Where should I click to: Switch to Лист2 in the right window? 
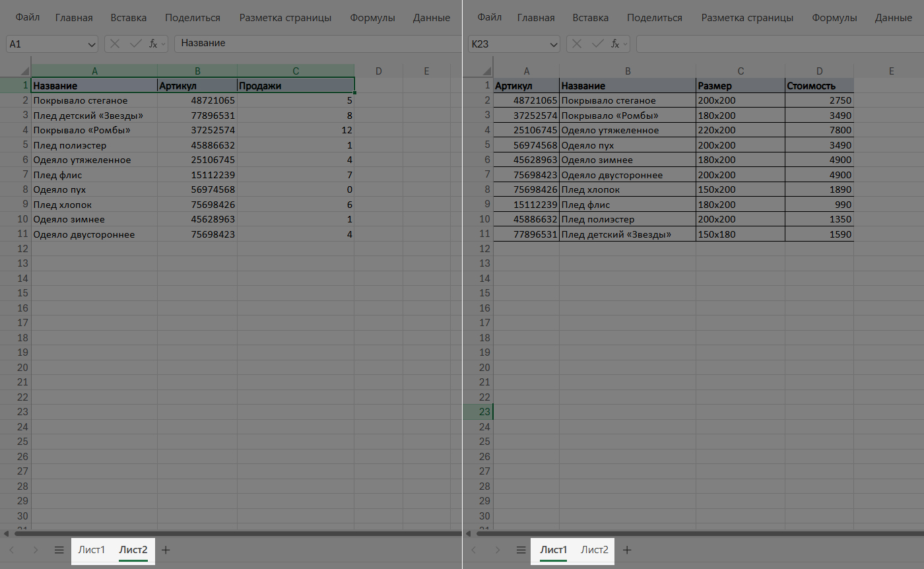tap(595, 550)
